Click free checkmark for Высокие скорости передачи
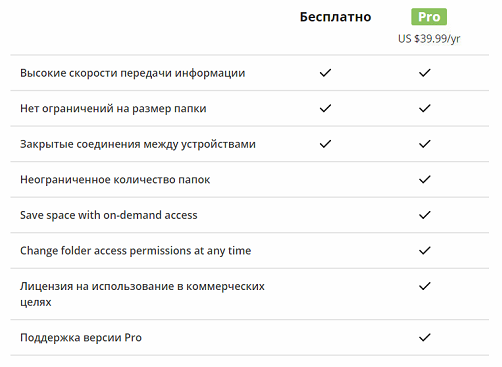Image resolution: width=502 pixels, height=367 pixels. [x=325, y=73]
